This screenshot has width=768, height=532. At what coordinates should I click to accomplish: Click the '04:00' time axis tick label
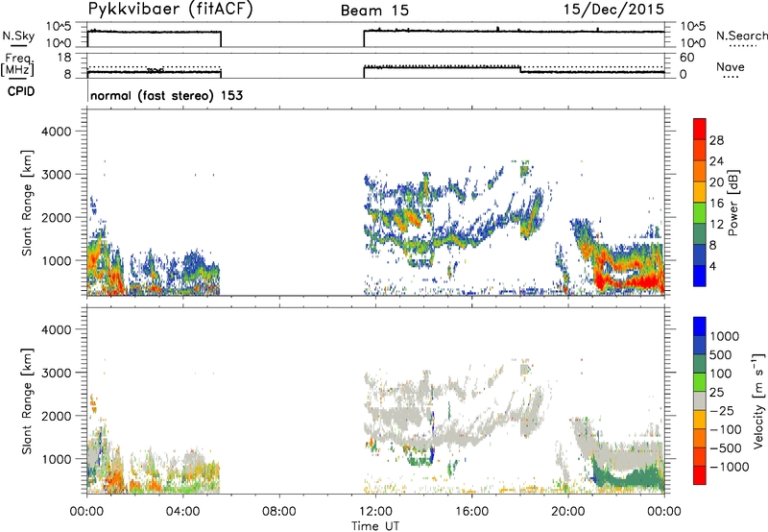tap(182, 512)
